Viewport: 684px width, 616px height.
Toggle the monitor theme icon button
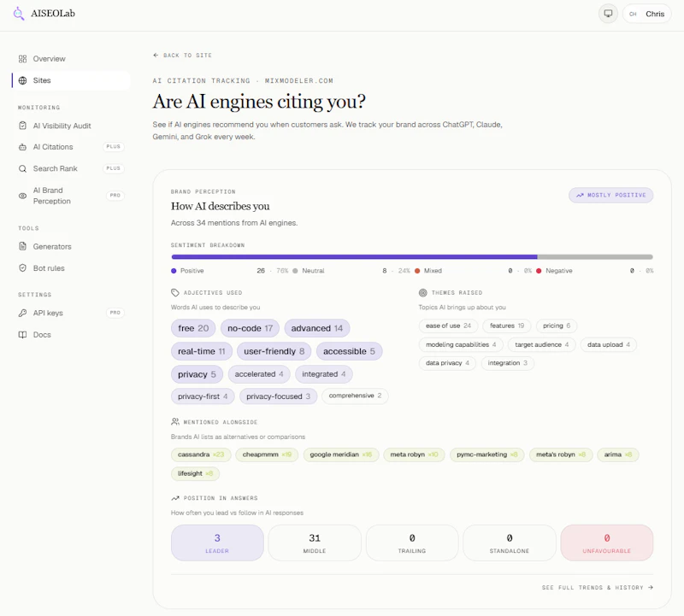(608, 14)
